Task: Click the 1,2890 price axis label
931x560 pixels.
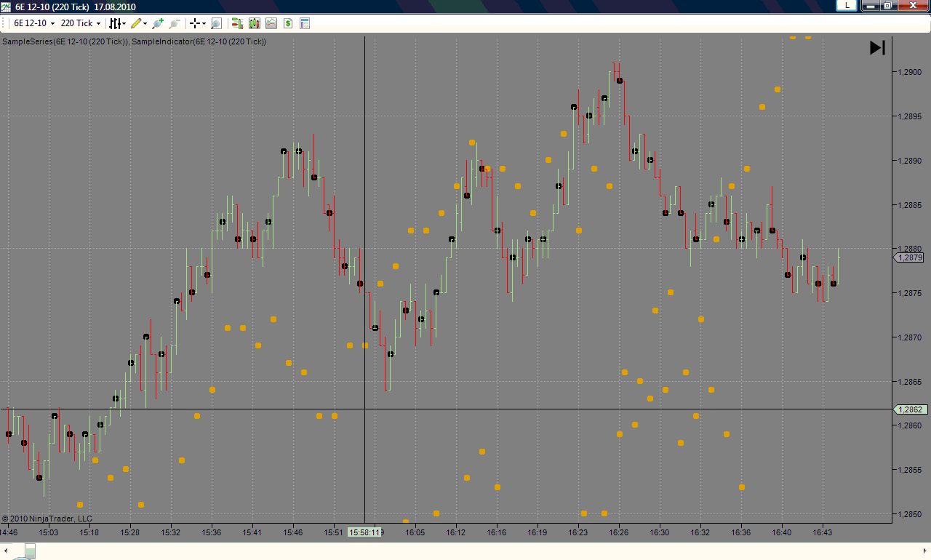Action: [910, 161]
